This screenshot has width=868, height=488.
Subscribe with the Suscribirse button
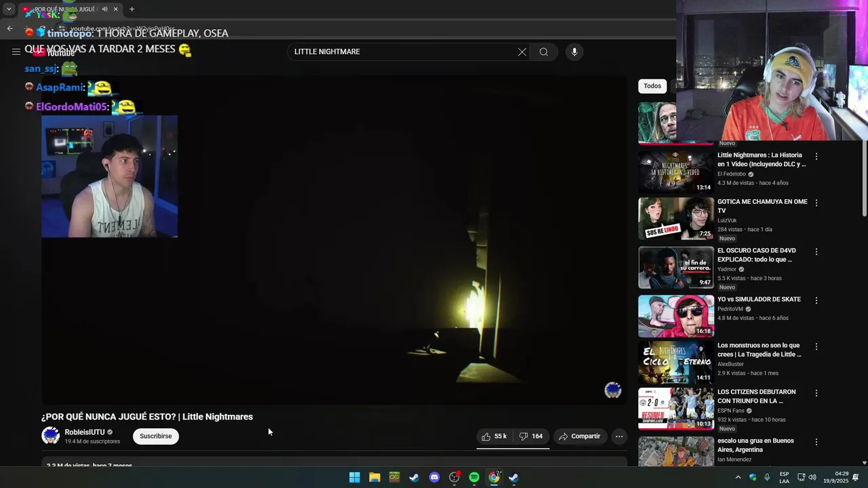click(x=156, y=436)
